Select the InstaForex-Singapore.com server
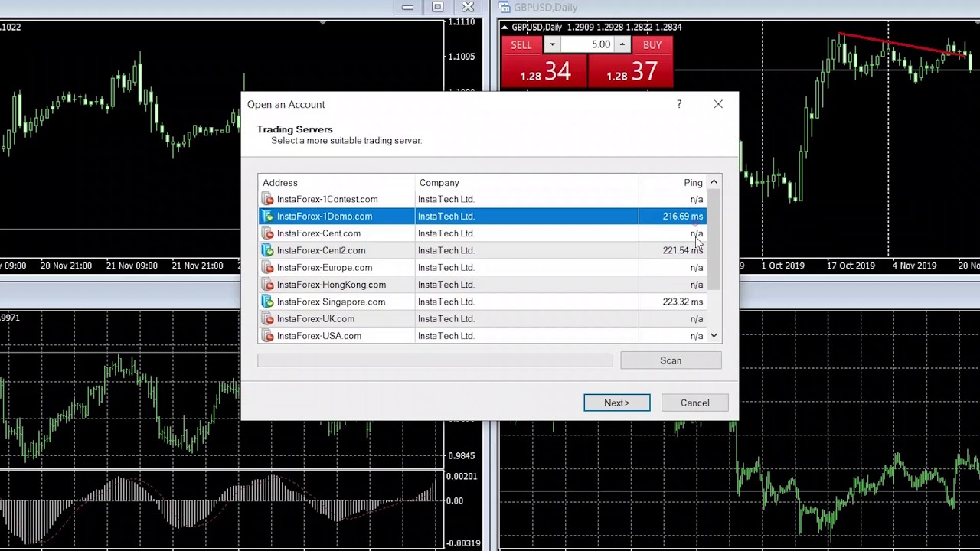The height and width of the screenshot is (551, 980). [482, 302]
